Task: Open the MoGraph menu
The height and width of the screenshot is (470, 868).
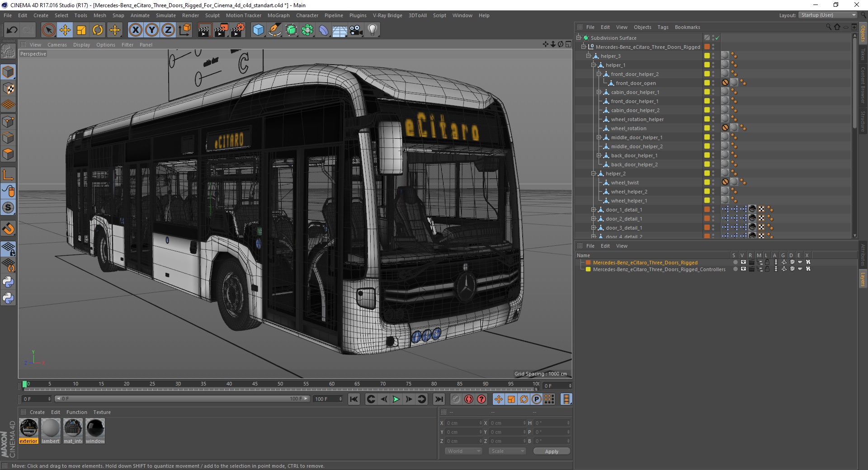Action: [x=278, y=15]
